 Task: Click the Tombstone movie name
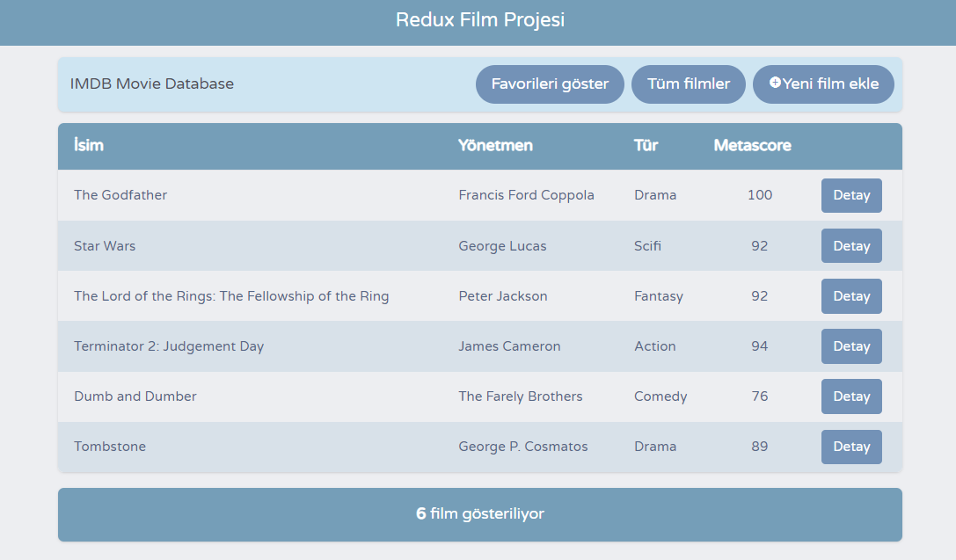pos(110,446)
